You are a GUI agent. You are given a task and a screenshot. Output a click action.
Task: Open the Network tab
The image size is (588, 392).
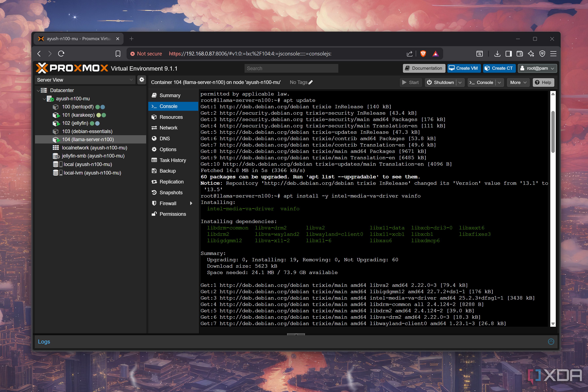173,128
